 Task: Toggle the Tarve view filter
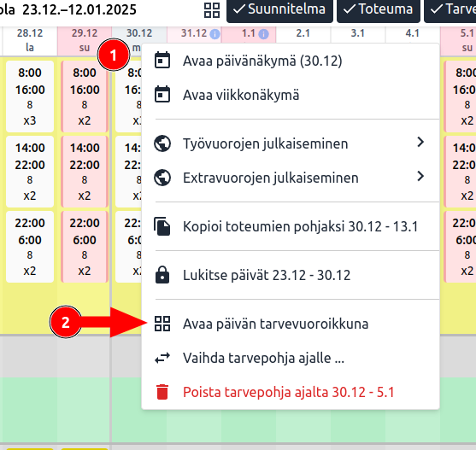point(450,9)
